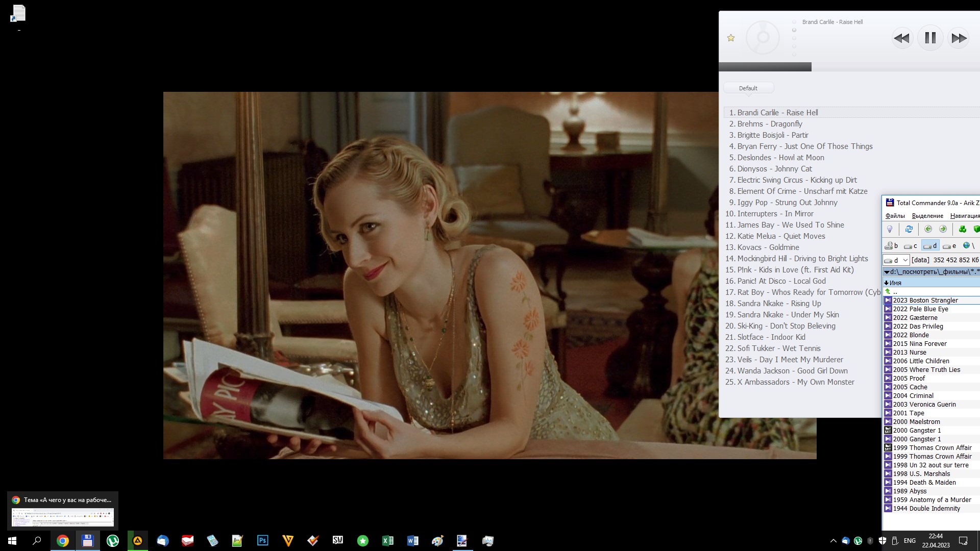
Task: Show hidden system tray icons
Action: (834, 541)
